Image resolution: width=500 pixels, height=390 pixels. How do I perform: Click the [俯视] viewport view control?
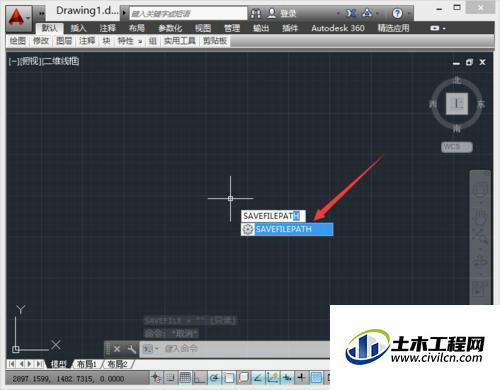[x=30, y=61]
